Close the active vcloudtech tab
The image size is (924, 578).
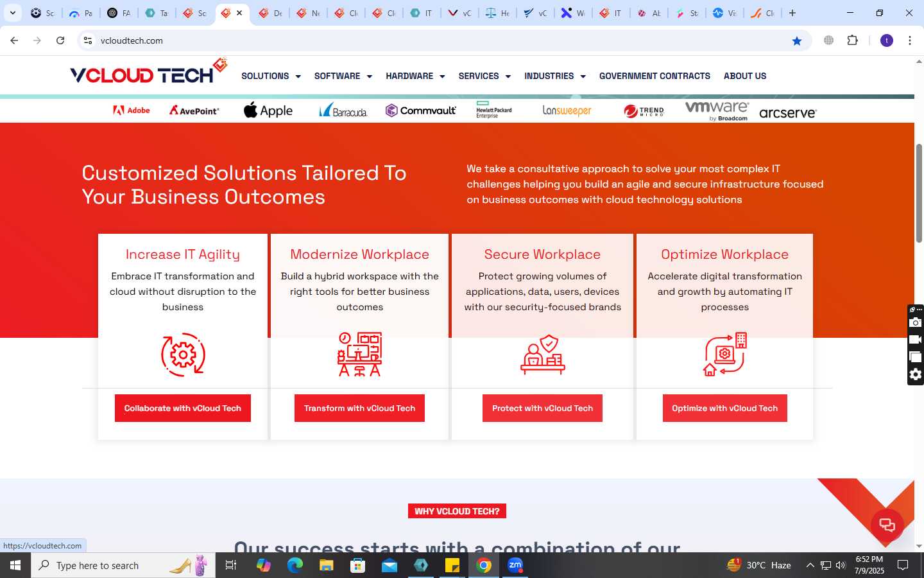[x=239, y=13]
